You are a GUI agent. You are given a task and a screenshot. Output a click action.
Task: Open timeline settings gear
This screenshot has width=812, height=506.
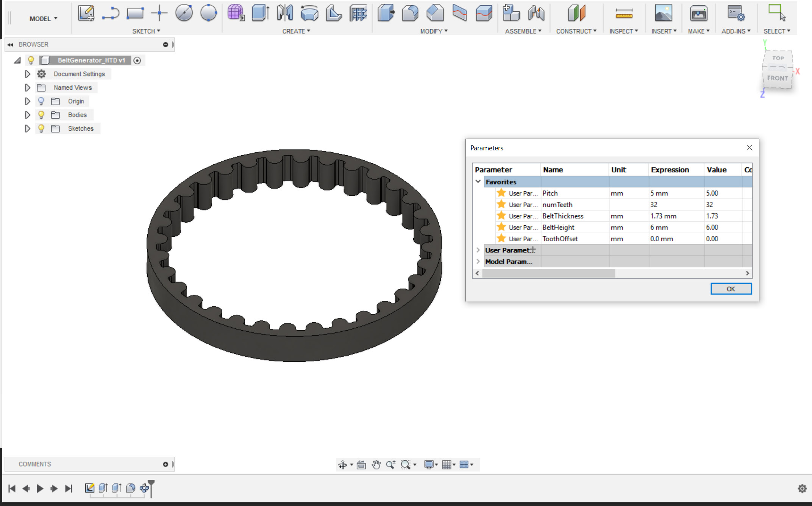pyautogui.click(x=802, y=489)
